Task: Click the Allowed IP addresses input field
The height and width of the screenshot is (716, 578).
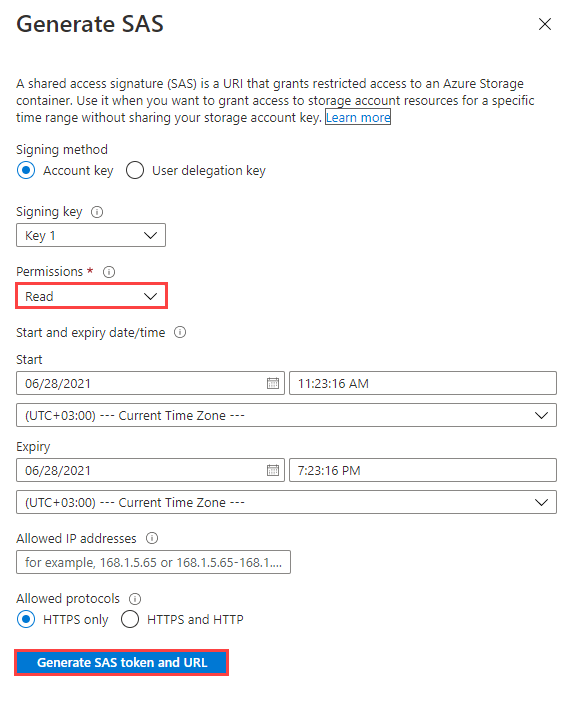Action: pos(153,562)
